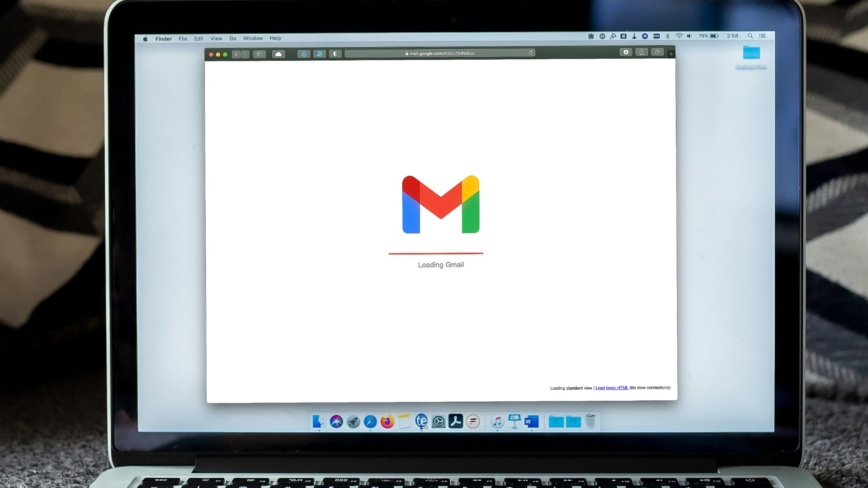The width and height of the screenshot is (868, 488).
Task: Open iCloud tabs from the cloud icon
Action: coord(278,54)
